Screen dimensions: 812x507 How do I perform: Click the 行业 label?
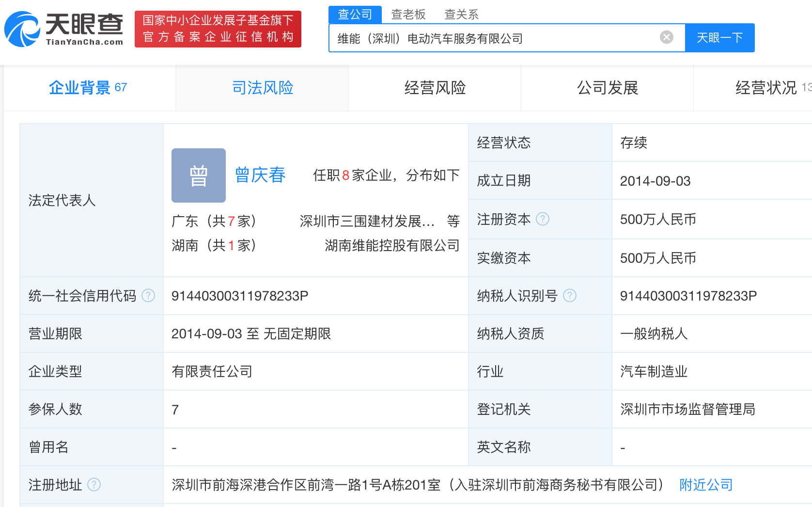pos(490,372)
